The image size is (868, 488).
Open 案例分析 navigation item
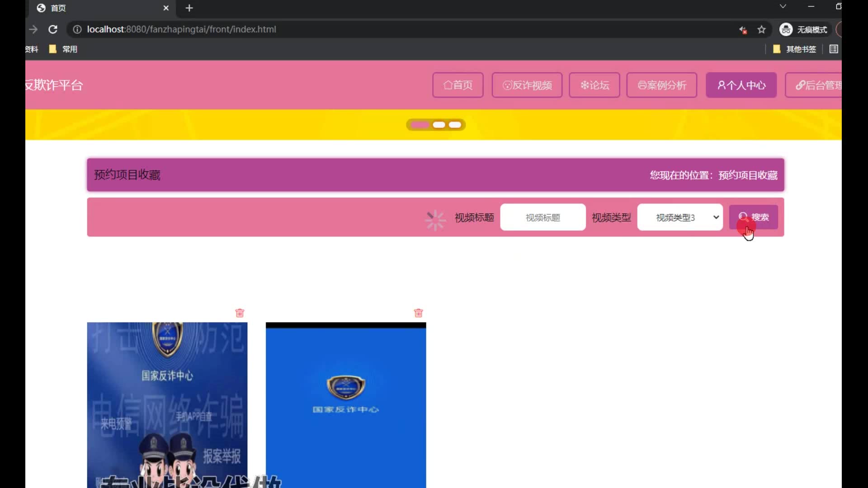[662, 85]
